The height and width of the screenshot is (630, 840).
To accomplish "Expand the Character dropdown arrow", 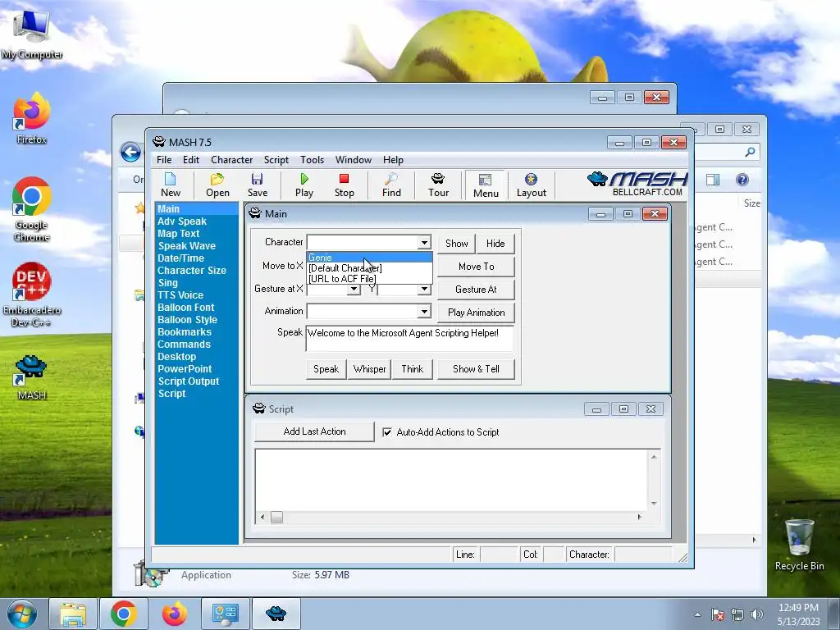I will (x=424, y=243).
